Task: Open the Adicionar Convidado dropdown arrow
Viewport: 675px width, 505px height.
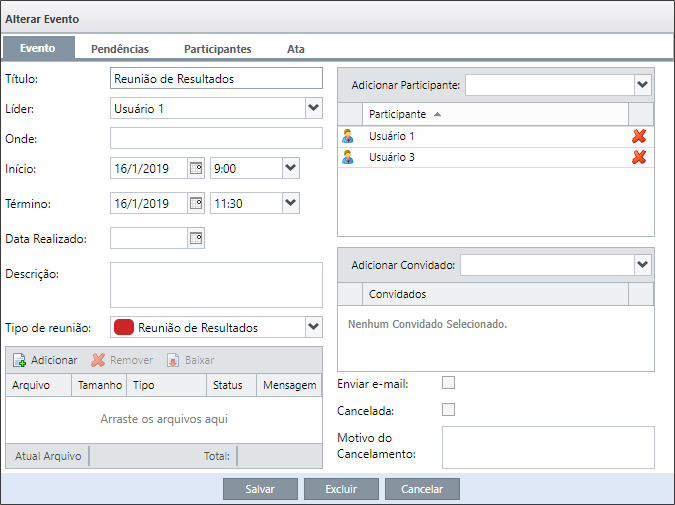Action: 643,265
